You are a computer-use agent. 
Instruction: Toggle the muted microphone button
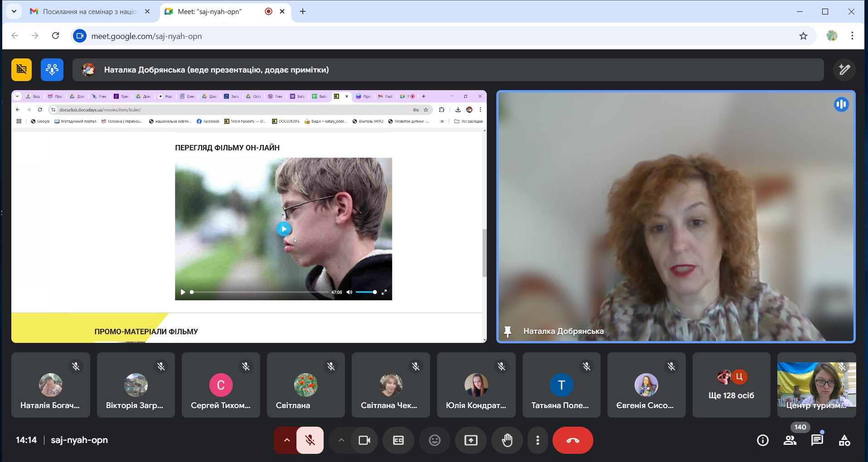click(x=310, y=440)
